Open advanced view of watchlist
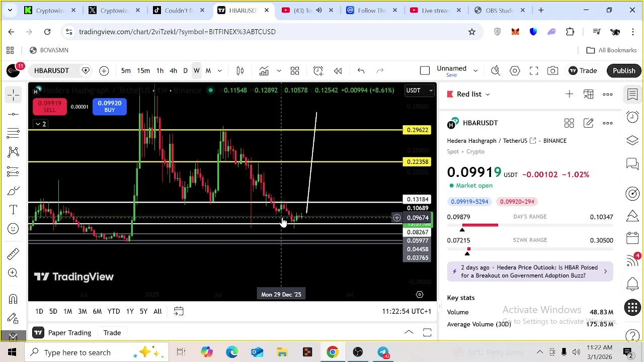Viewport: 644px width, 362px height. [x=588, y=95]
